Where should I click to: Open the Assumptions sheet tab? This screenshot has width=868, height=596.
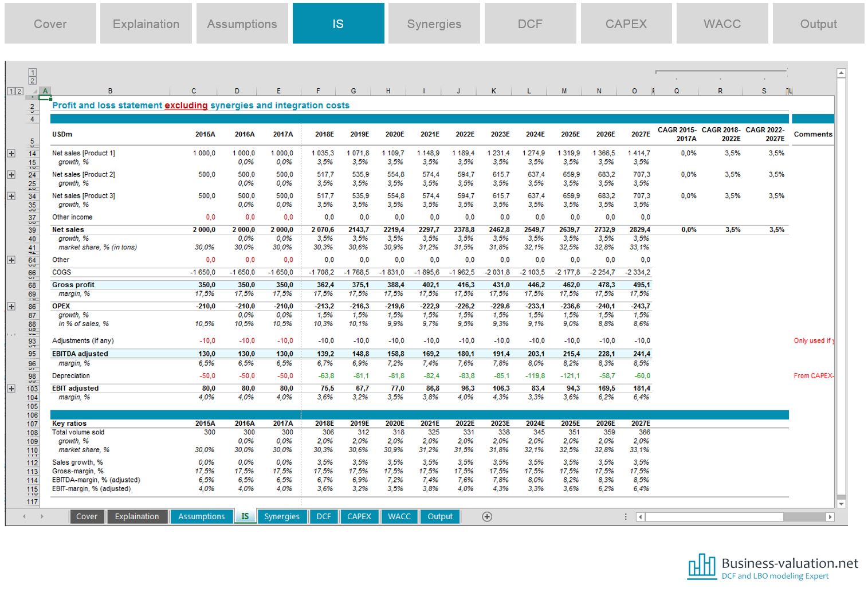coord(201,516)
